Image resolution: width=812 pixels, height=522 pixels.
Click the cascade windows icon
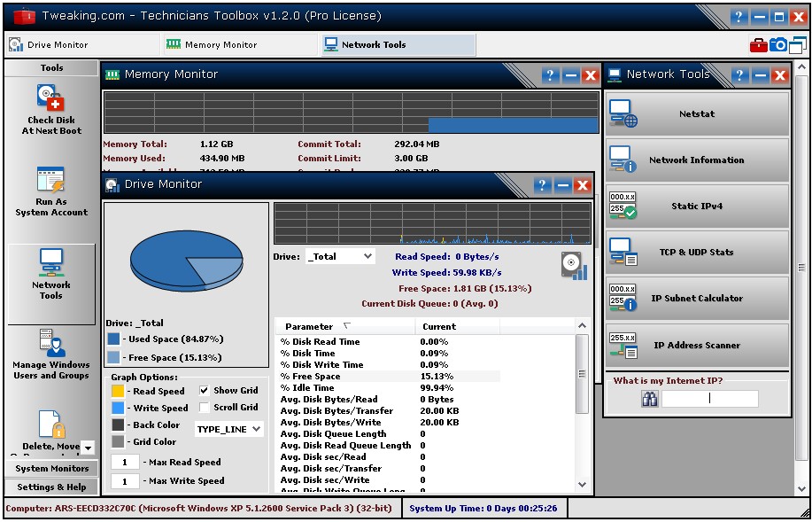(x=798, y=45)
